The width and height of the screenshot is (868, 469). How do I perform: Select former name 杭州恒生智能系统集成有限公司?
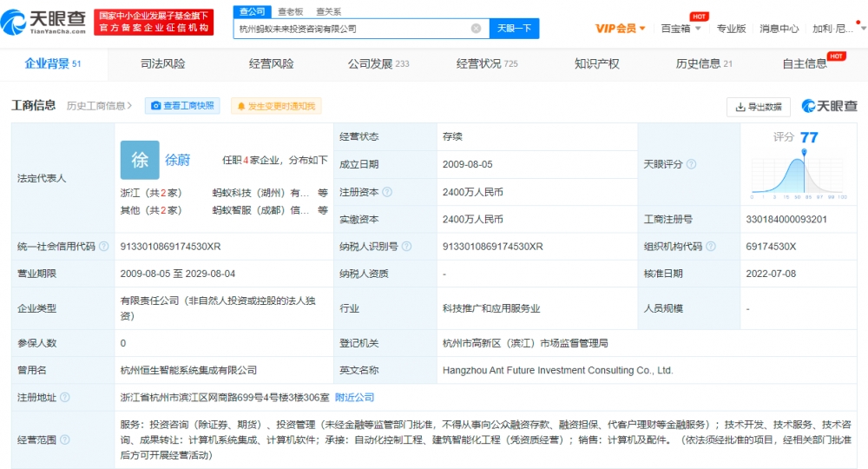coord(188,371)
